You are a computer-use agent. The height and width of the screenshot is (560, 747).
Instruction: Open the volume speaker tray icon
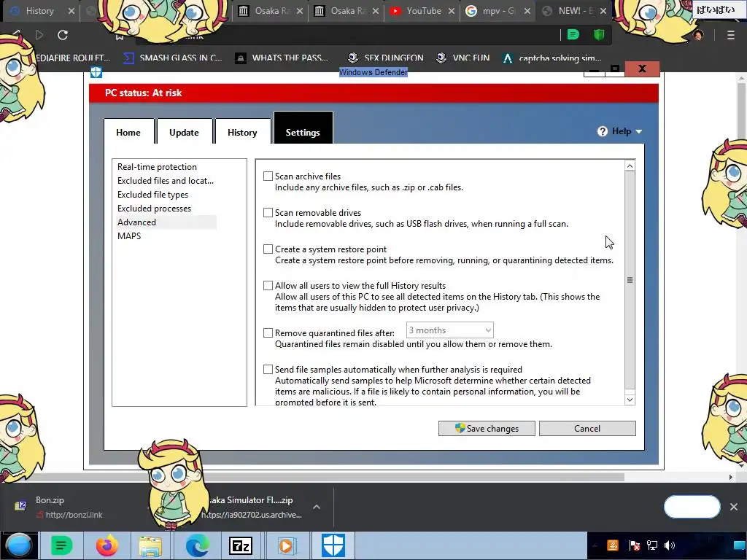670,545
